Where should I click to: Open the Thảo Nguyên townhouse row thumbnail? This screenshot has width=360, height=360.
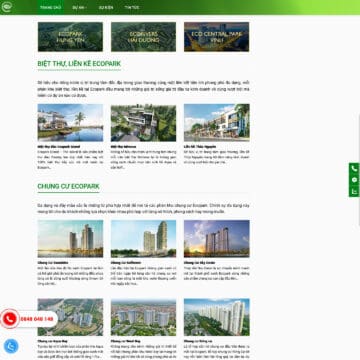pyautogui.click(x=217, y=123)
